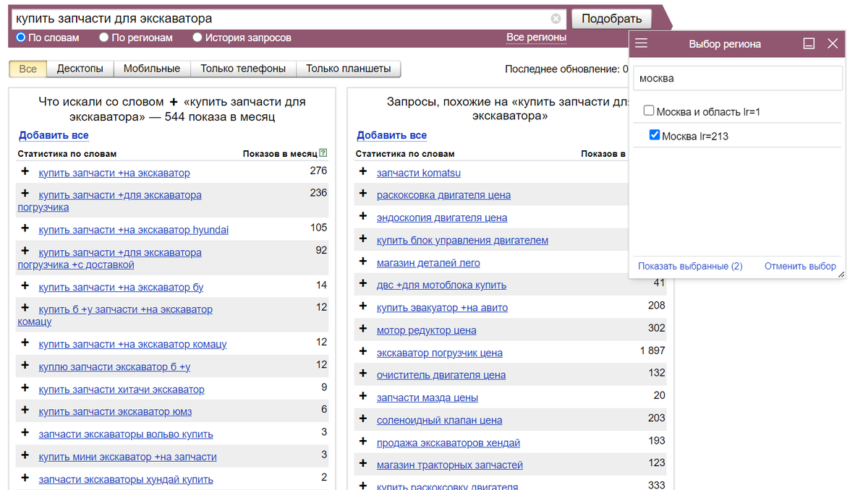Screen dimensions: 868x490
Task: Open 'двс +для мотоблока купить' link
Action: (441, 285)
